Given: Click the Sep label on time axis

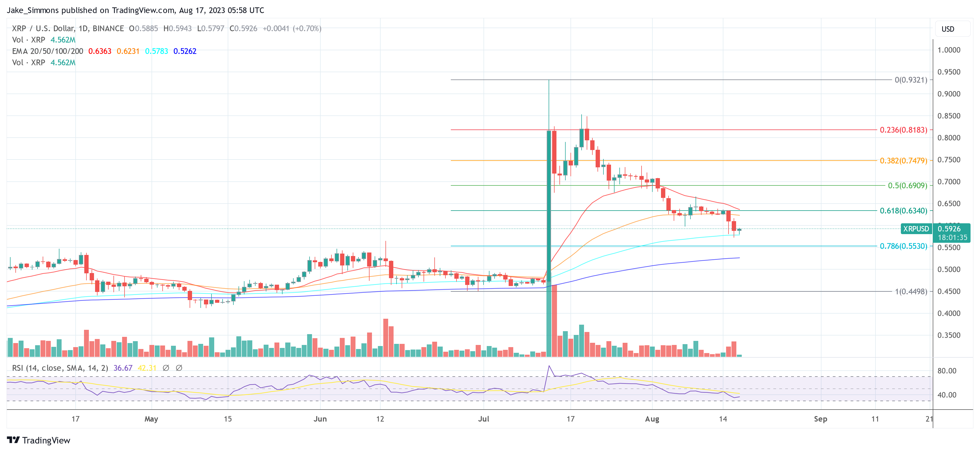Looking at the screenshot, I should 821,419.
